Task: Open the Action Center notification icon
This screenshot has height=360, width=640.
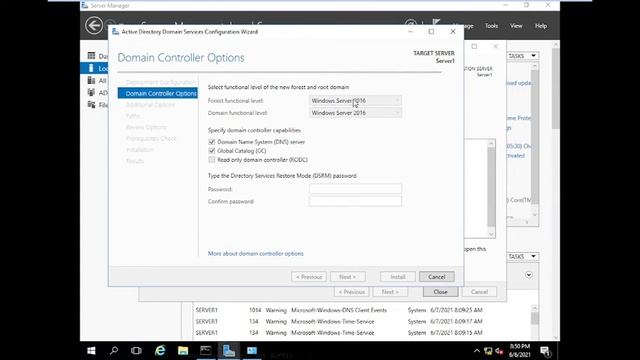Action: pyautogui.click(x=545, y=351)
